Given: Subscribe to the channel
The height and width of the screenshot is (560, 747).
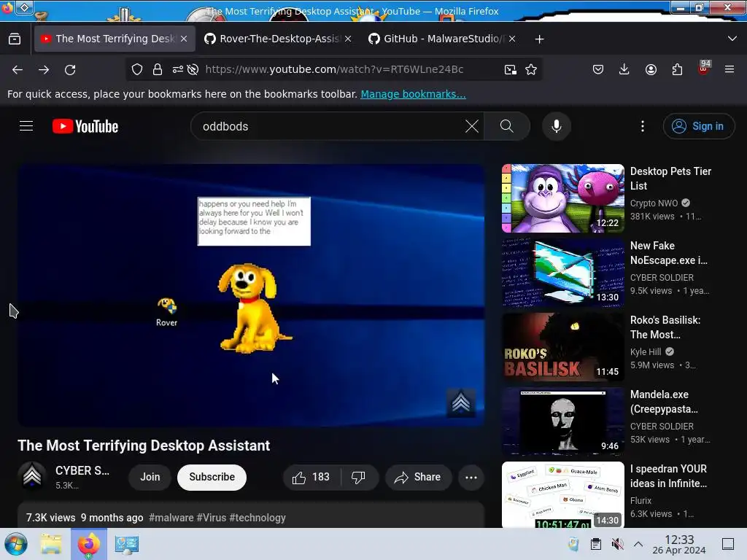Looking at the screenshot, I should (212, 477).
